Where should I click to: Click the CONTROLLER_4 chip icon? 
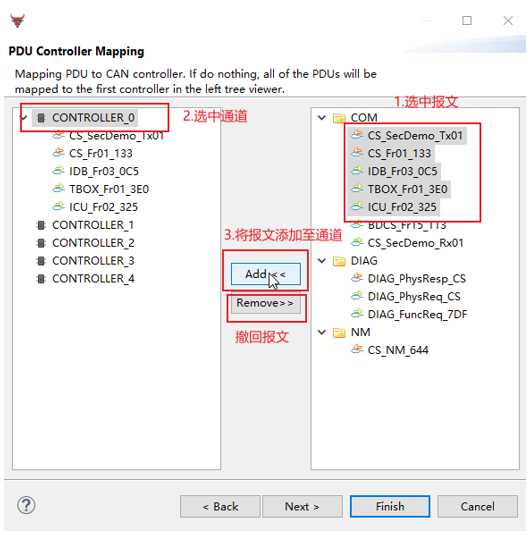click(41, 279)
